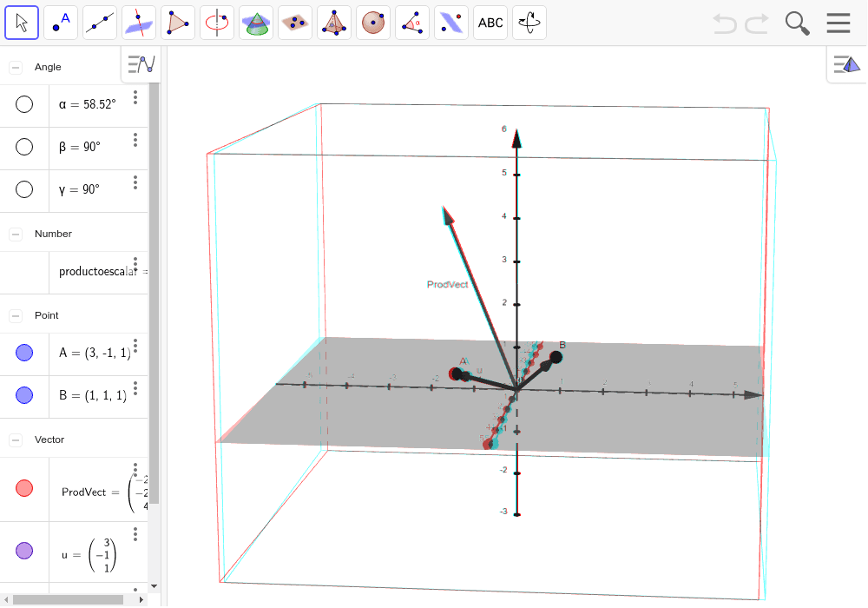Screen dimensions: 868x608
Task: Open the main hamburger menu
Action: click(838, 23)
